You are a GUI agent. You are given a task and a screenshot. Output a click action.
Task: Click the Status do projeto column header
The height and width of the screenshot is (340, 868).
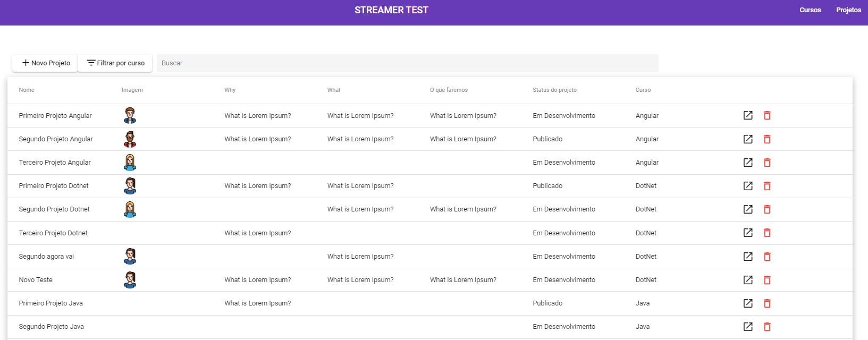click(x=554, y=90)
